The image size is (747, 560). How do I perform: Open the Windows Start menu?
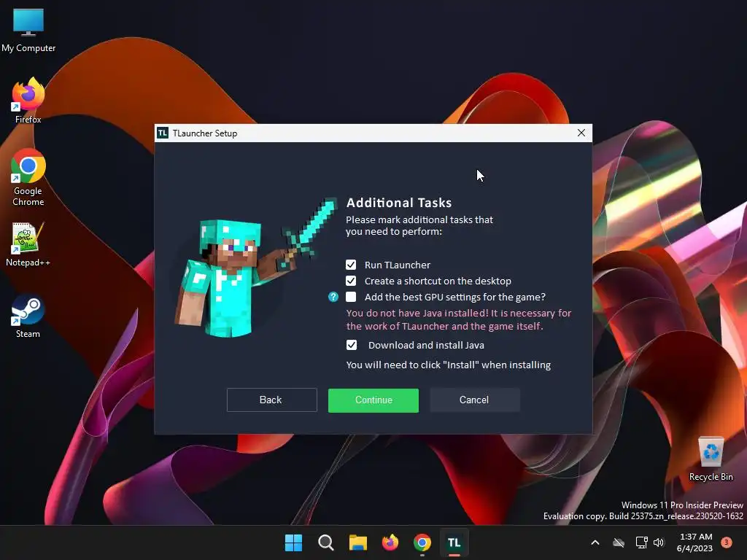pos(293,542)
